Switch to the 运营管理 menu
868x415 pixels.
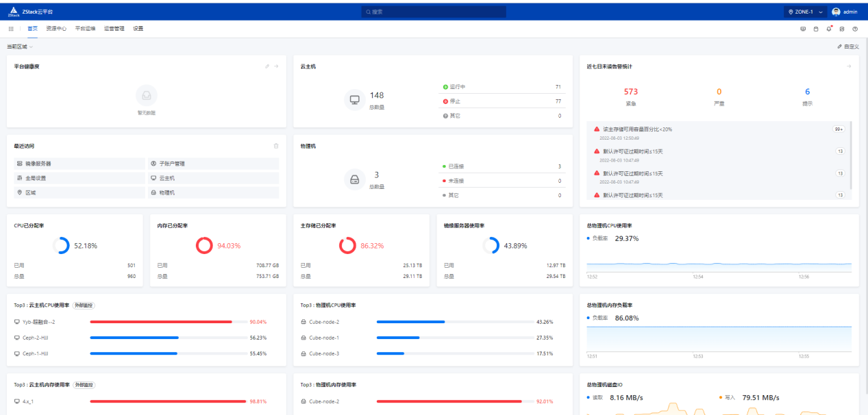pos(114,29)
